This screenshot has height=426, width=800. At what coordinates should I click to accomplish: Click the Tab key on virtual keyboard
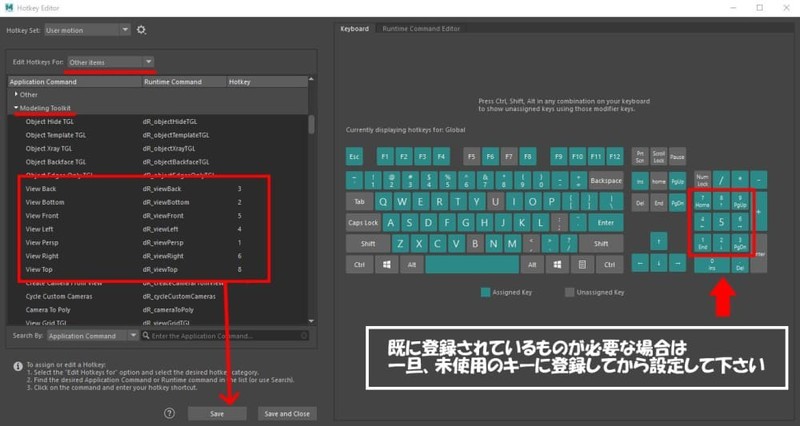(359, 202)
